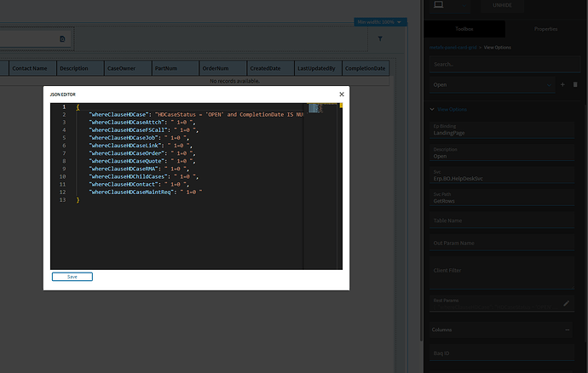This screenshot has width=588, height=373.
Task: Click the Save button in JSON Editor
Action: click(72, 277)
